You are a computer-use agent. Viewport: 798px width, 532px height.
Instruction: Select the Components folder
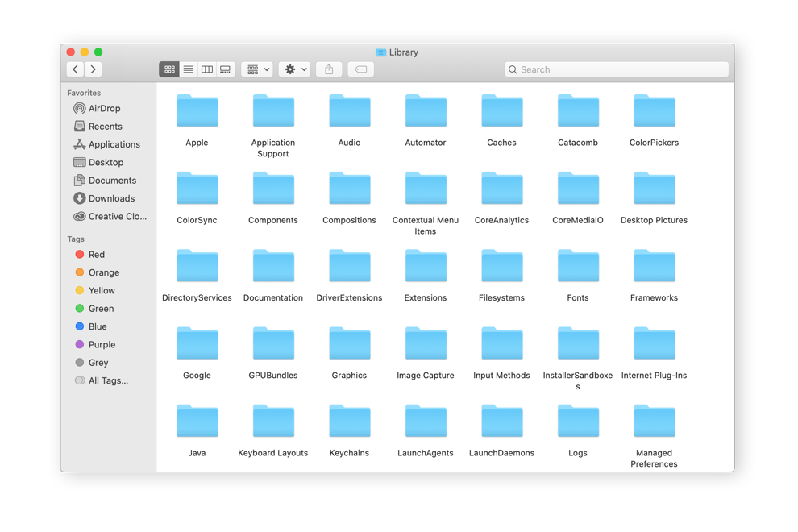[273, 198]
